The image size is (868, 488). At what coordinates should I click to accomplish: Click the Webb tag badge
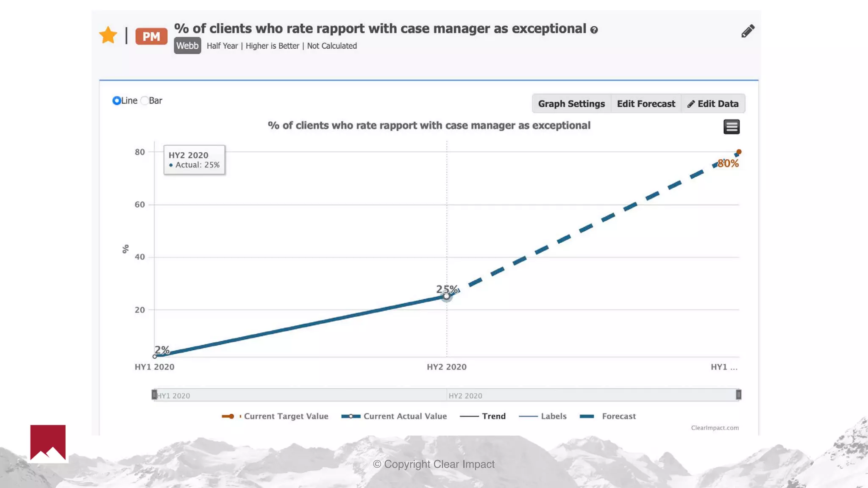tap(187, 46)
